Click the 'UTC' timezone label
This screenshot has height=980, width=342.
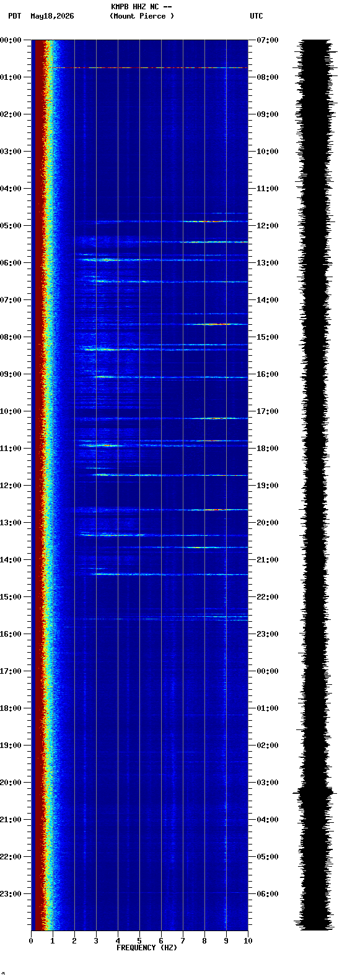point(256,16)
